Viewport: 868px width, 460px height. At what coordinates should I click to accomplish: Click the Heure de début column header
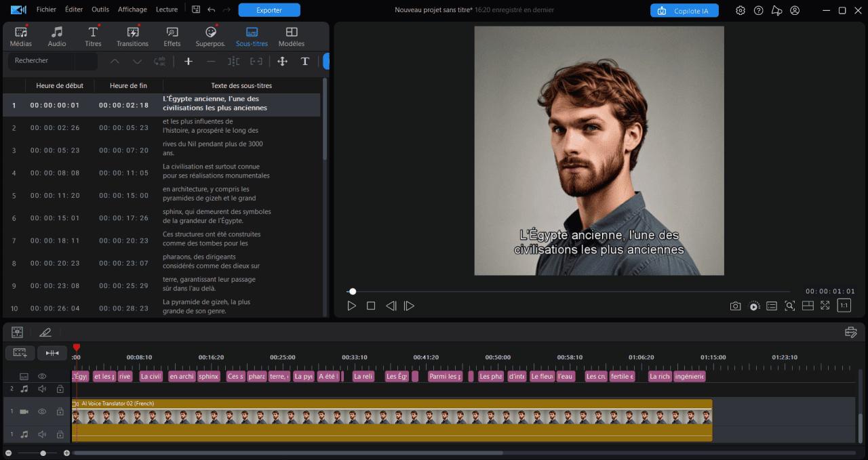point(60,85)
